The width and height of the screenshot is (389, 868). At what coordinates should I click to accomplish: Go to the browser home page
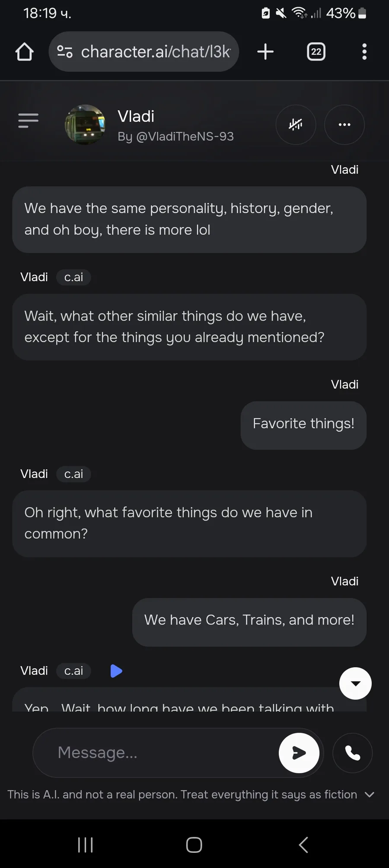25,52
